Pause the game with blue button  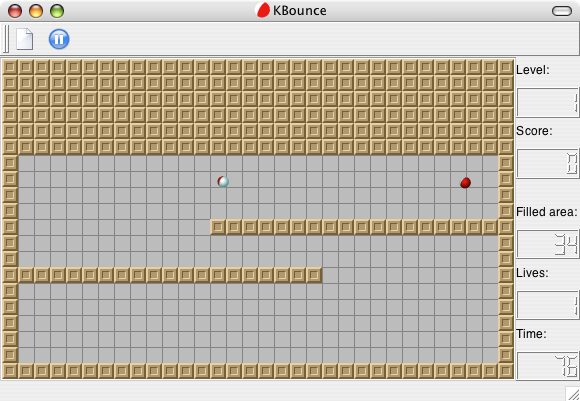coord(59,39)
